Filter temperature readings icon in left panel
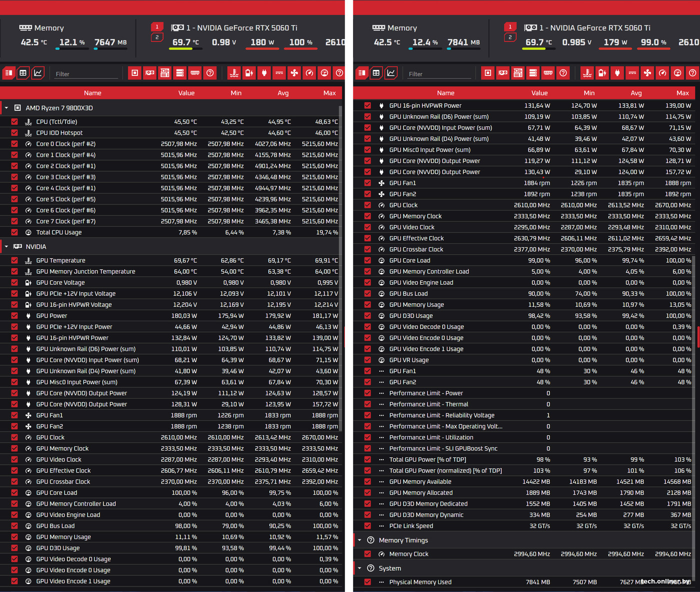The height and width of the screenshot is (592, 700). (234, 73)
